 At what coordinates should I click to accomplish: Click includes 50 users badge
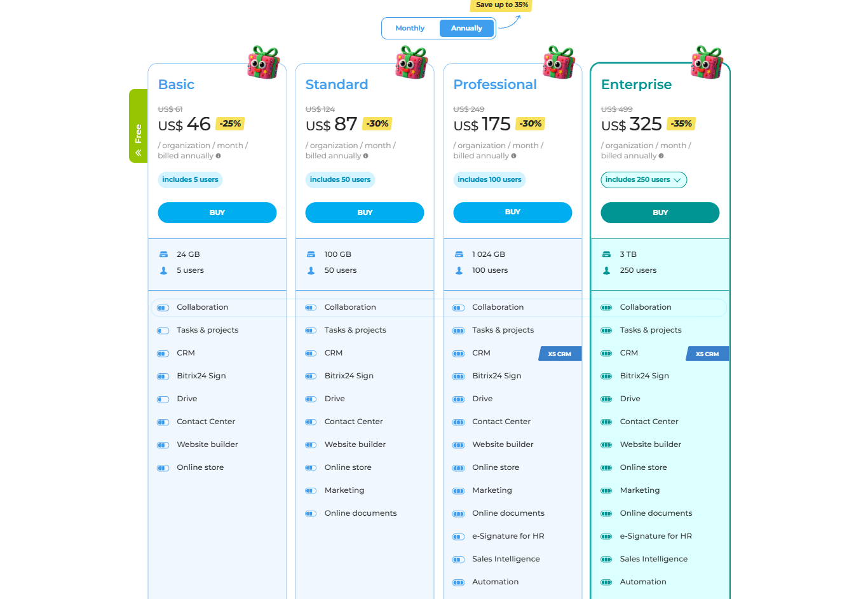coord(340,180)
